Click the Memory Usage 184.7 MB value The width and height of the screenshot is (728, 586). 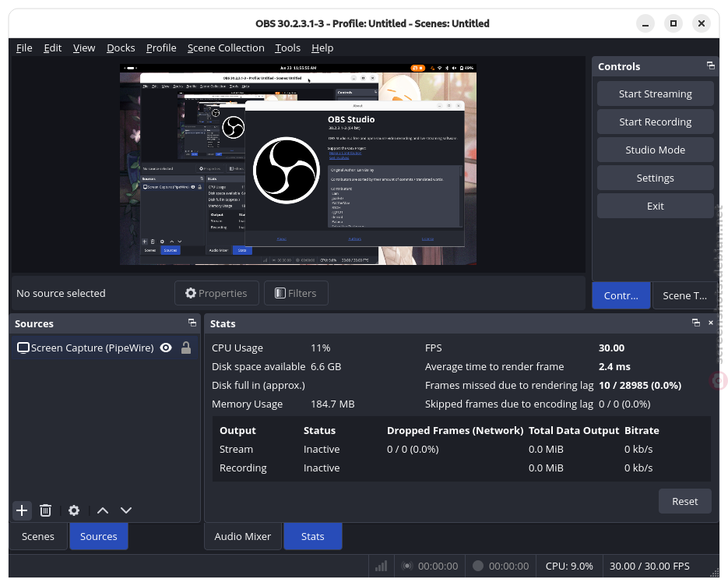click(332, 404)
